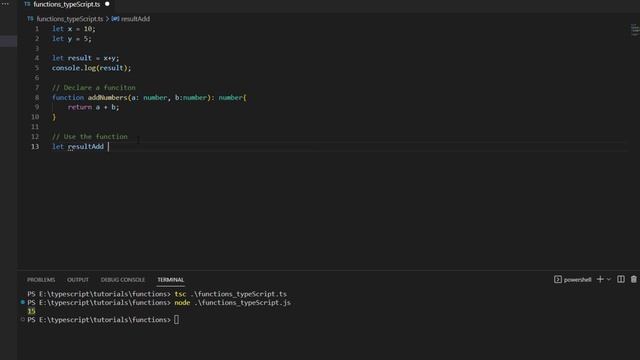Click the "// Declare a funciton" comment

tap(93, 88)
